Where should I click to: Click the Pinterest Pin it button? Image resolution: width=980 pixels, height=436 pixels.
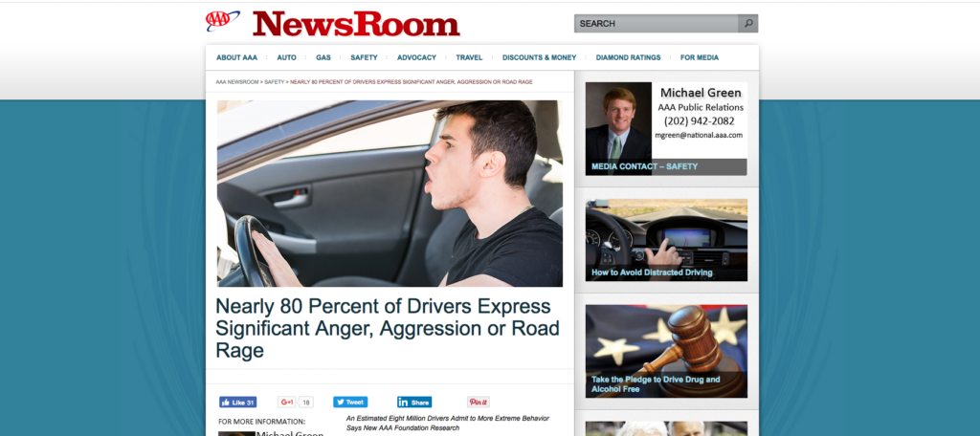(479, 403)
